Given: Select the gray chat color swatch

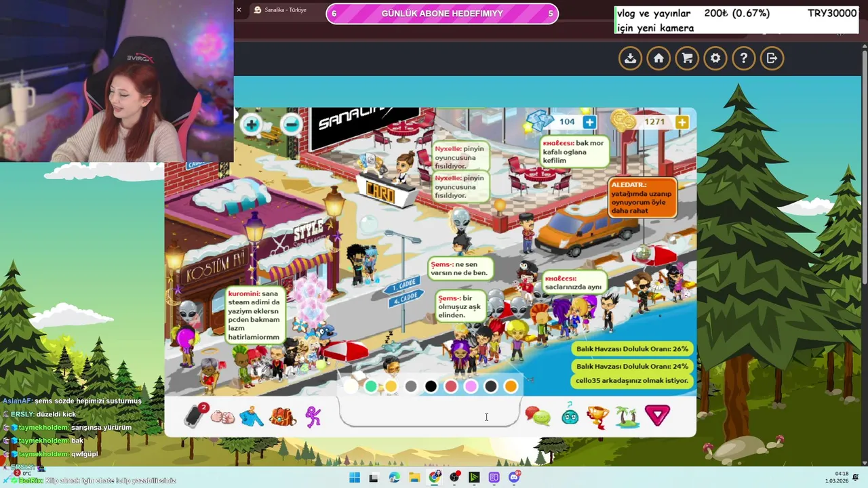Looking at the screenshot, I should point(411,386).
